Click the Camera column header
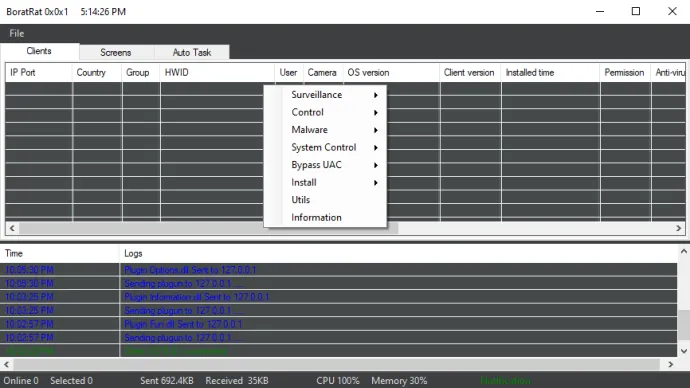The width and height of the screenshot is (690, 388). point(323,73)
